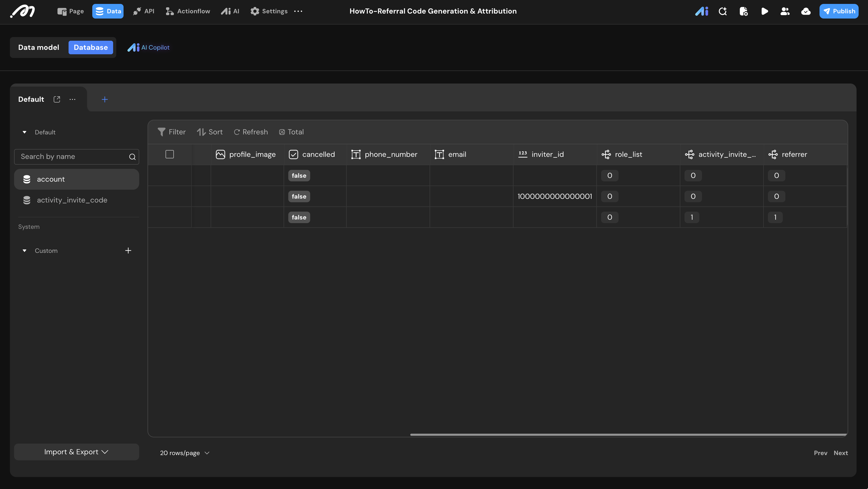The height and width of the screenshot is (489, 868).
Task: Switch to the Data model tab
Action: click(x=38, y=47)
